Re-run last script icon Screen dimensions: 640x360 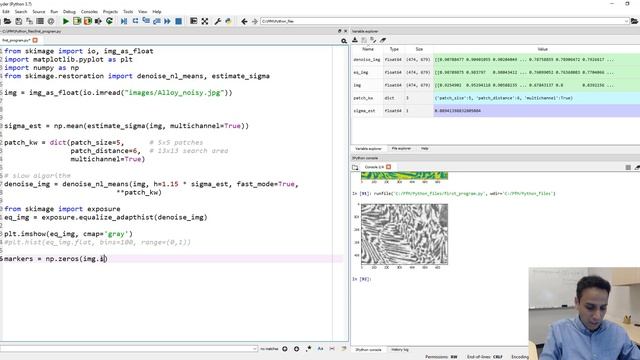pyautogui.click(x=109, y=21)
